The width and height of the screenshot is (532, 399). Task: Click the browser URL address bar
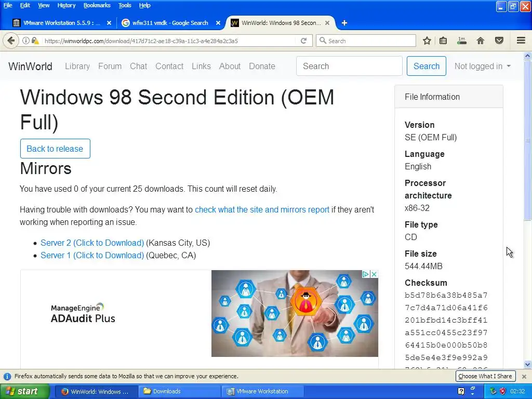click(170, 41)
